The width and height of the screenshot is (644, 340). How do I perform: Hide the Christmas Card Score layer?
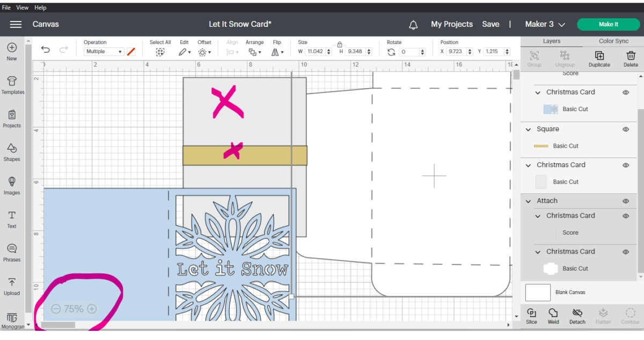pos(626,216)
